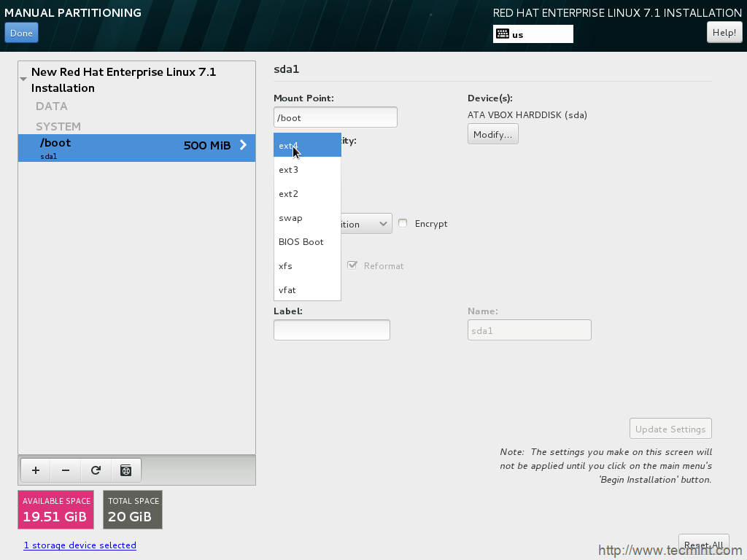Screen dimensions: 747x560
Task: Click the configure selected mount point icon
Action: 125,470
